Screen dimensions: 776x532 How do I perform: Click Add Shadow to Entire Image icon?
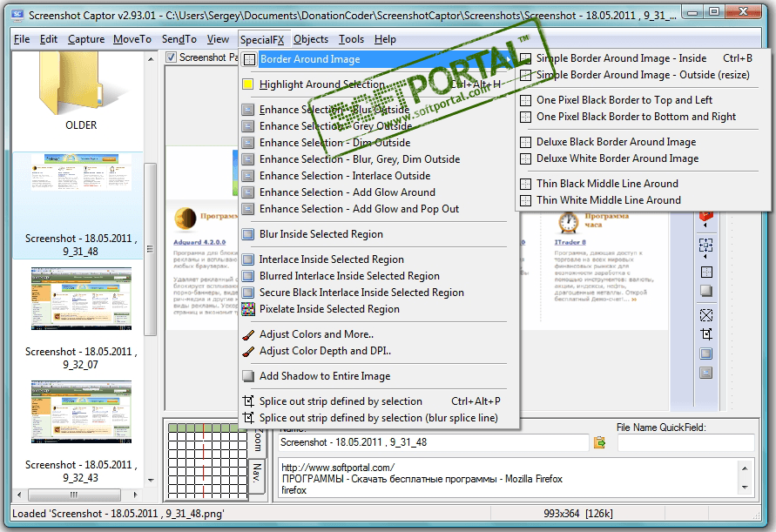[248, 376]
